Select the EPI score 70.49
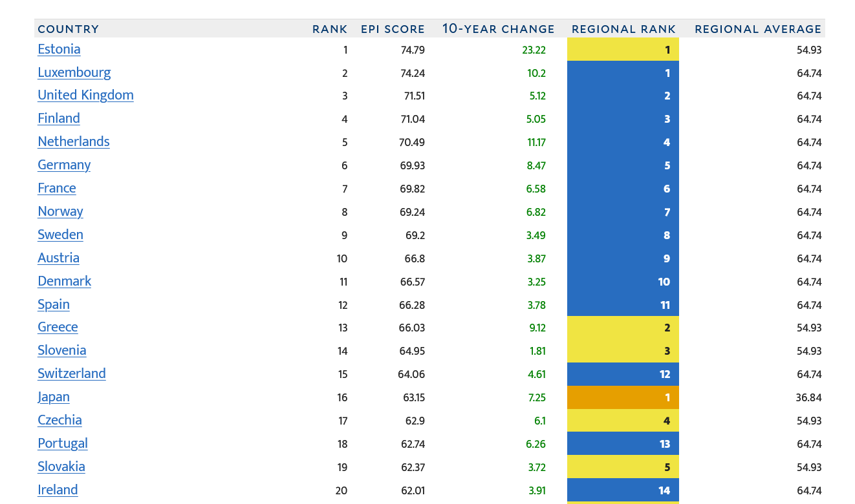Screen dimensions: 855x504 pyautogui.click(x=412, y=143)
